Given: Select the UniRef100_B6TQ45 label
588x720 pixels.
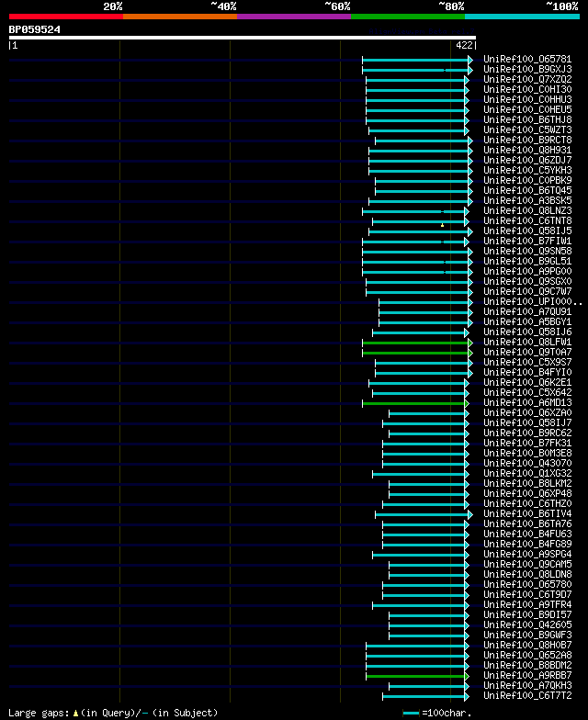Looking at the screenshot, I should pyautogui.click(x=527, y=191).
